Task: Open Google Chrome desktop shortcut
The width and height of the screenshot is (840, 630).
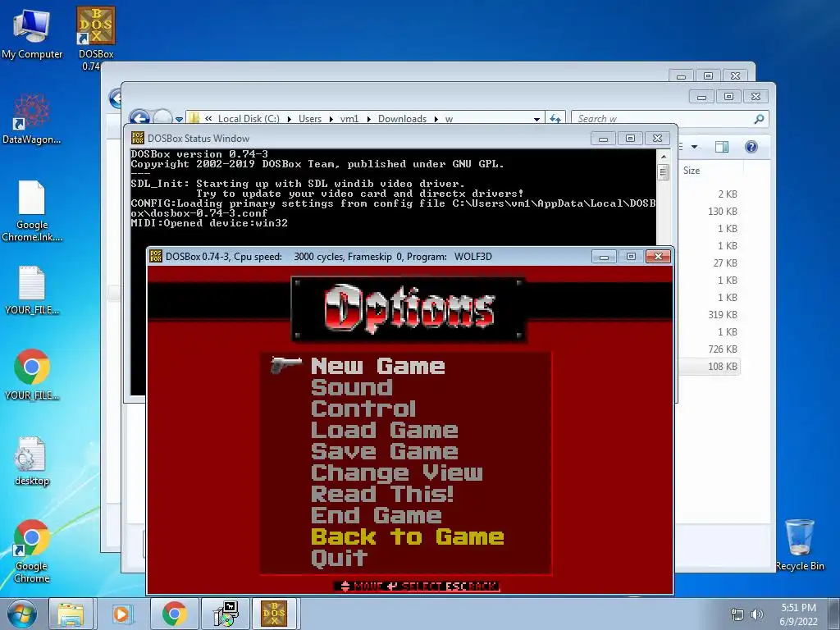Action: point(32,551)
